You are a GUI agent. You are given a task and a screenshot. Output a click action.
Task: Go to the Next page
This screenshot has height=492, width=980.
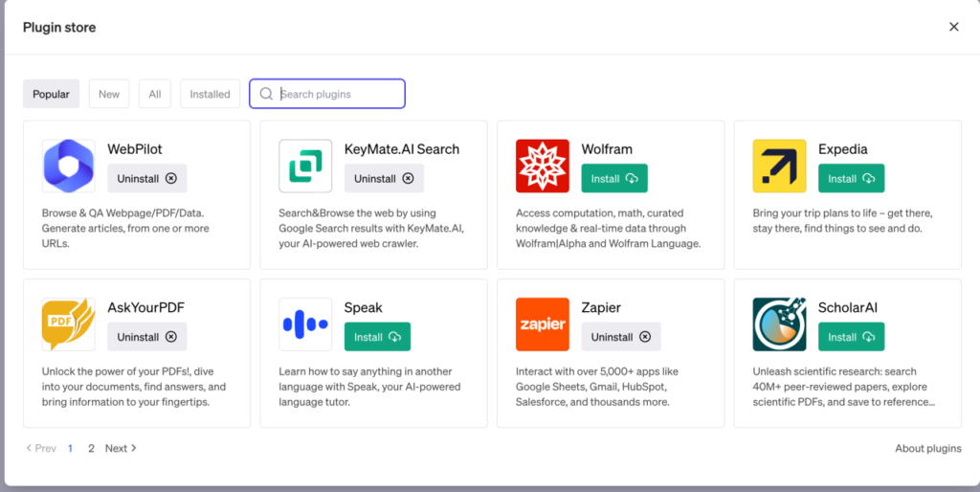tap(121, 448)
